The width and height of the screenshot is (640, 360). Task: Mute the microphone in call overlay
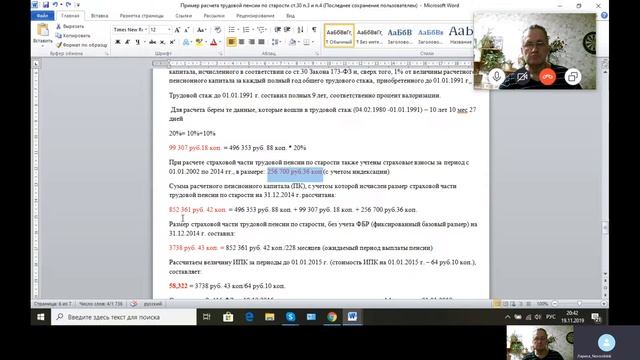tap(496, 76)
